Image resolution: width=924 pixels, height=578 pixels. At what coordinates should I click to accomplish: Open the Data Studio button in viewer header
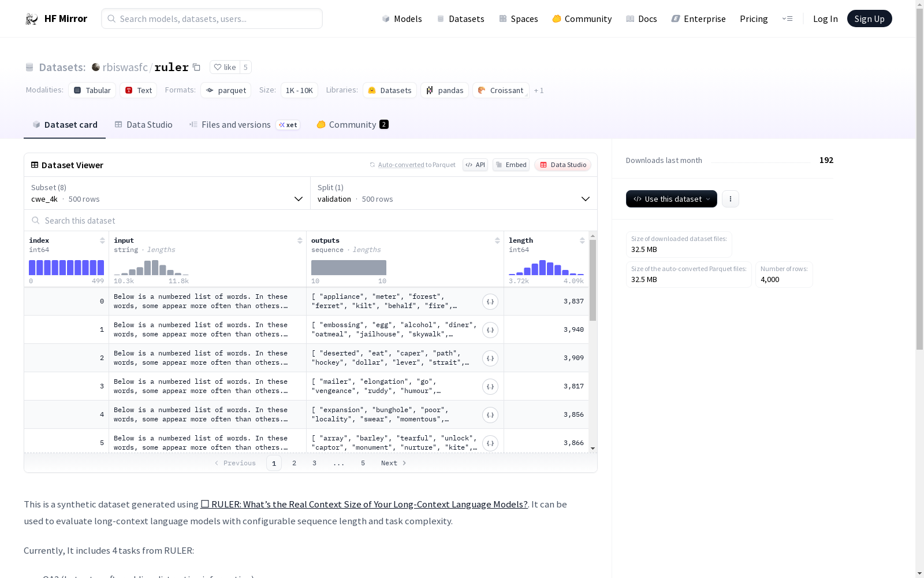point(562,165)
